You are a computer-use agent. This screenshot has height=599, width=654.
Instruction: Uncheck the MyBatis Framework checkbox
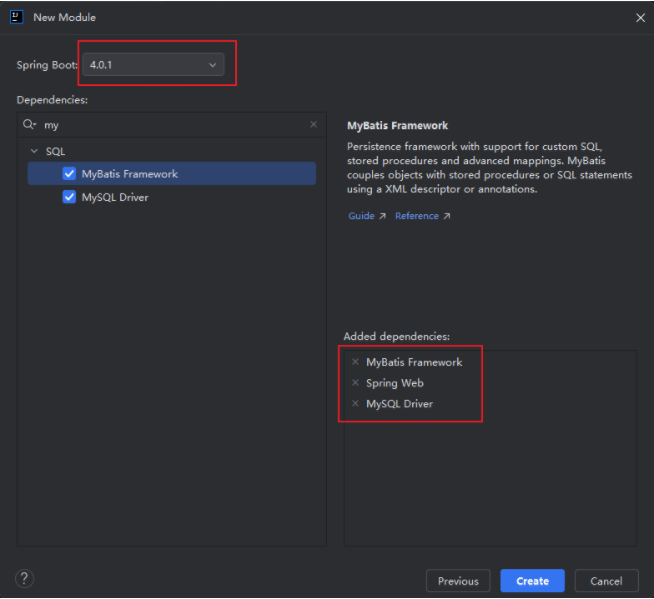pyautogui.click(x=69, y=174)
